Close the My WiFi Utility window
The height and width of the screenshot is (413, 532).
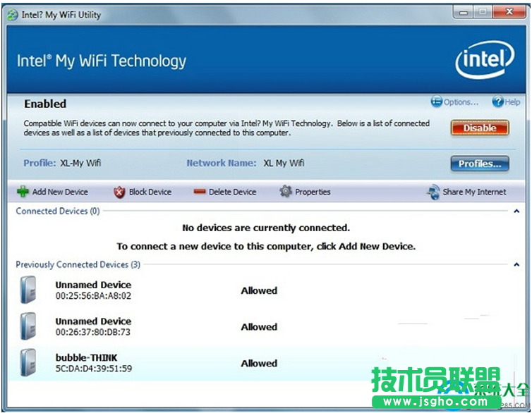coord(510,12)
